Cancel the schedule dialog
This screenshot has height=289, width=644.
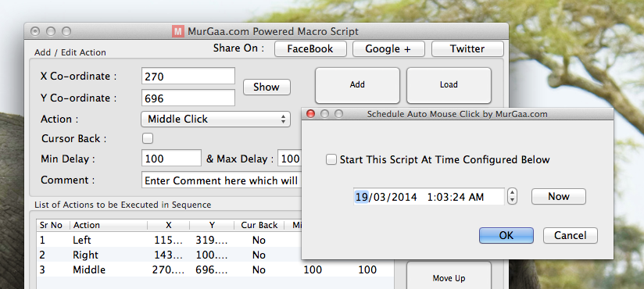pyautogui.click(x=570, y=235)
